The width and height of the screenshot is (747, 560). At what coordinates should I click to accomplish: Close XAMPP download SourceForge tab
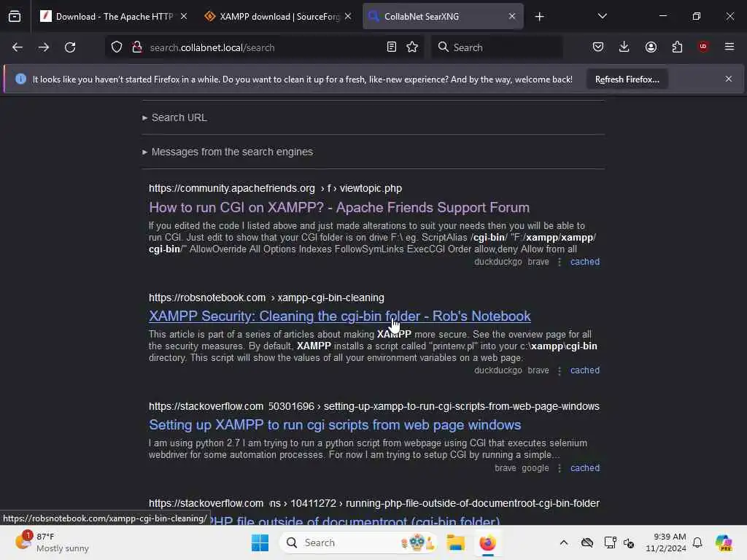tap(348, 17)
